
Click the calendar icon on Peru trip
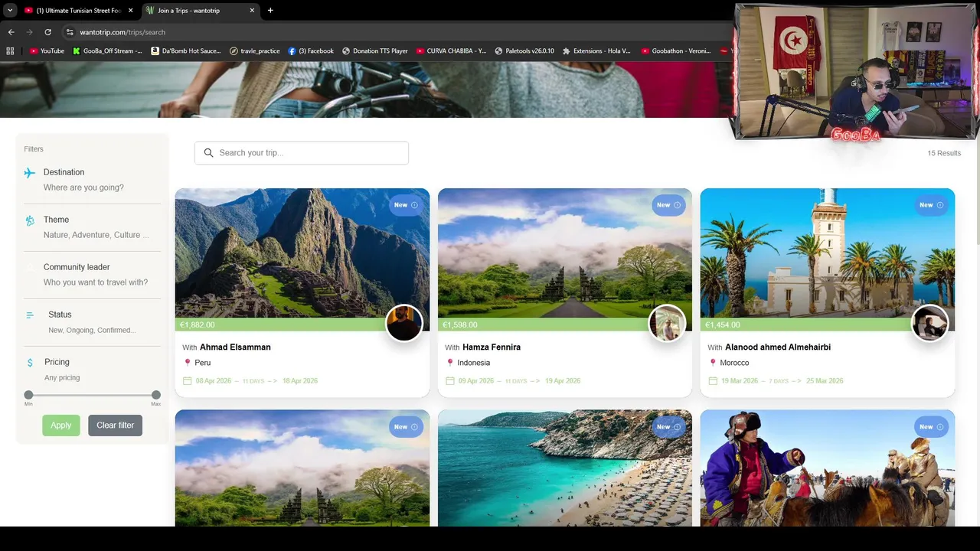point(188,380)
